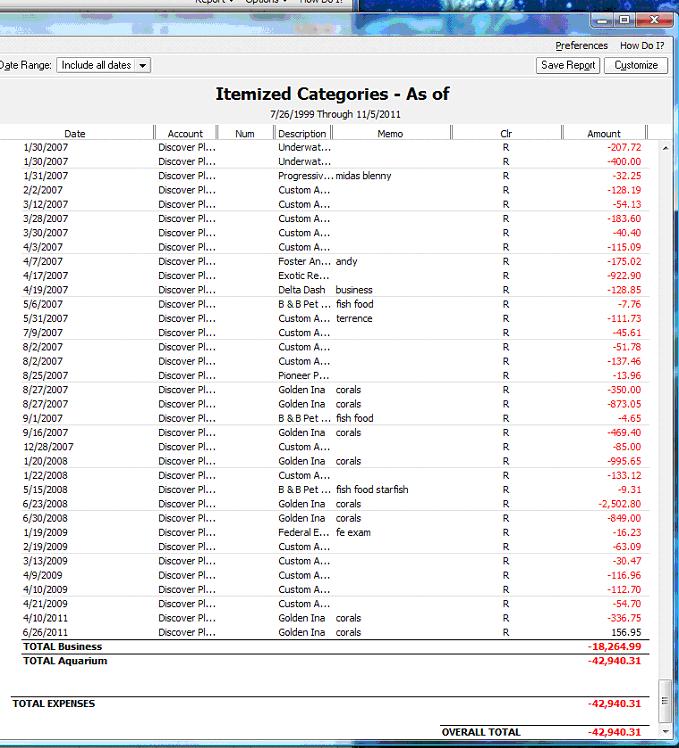
Task: Click the TOTAL Business amount -18,264.99
Action: pos(615,647)
